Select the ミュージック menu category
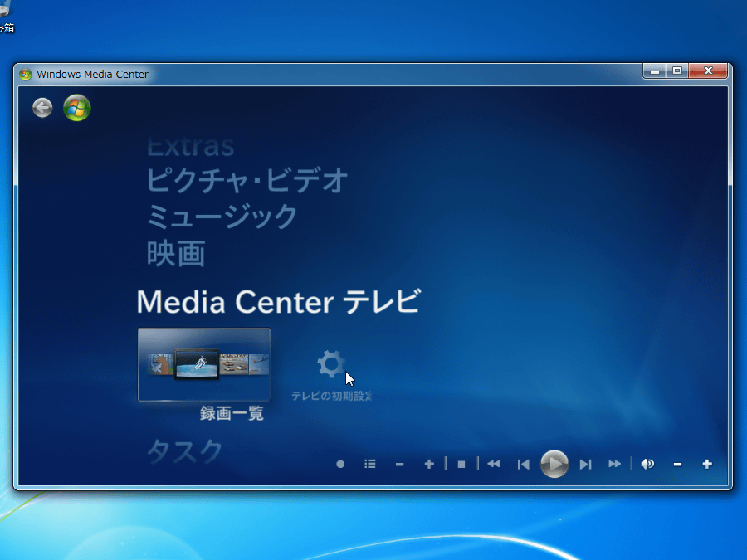The height and width of the screenshot is (560, 747). 222,217
